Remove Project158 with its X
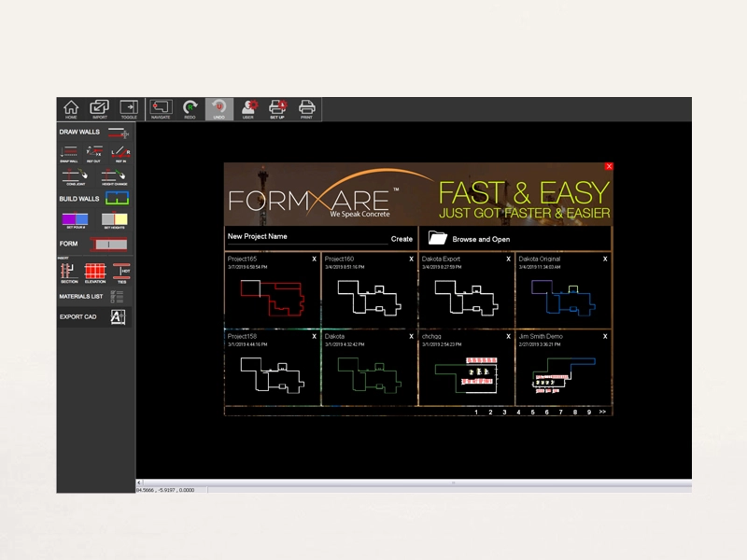This screenshot has height=560, width=747. pos(314,336)
